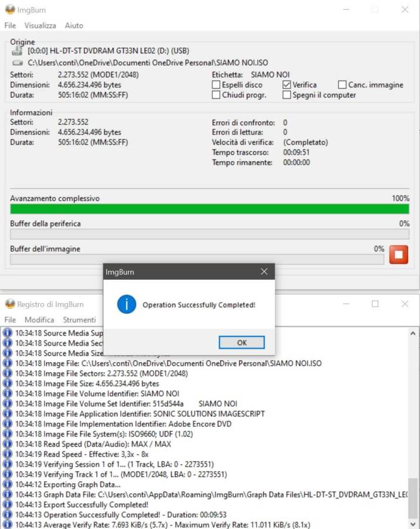Close the Operation Successfully Completed dialog
Viewport: 420px width, 529px height.
click(x=264, y=272)
